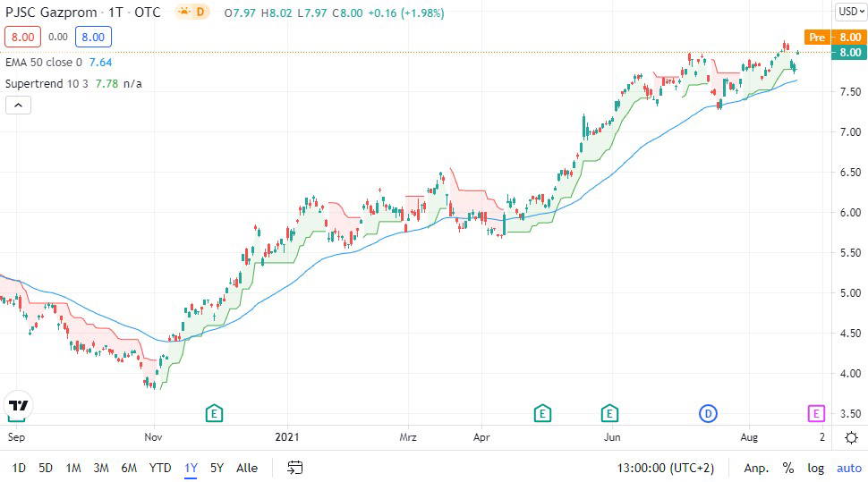Select the 1D time range
The height and width of the screenshot is (482, 868).
point(19,469)
